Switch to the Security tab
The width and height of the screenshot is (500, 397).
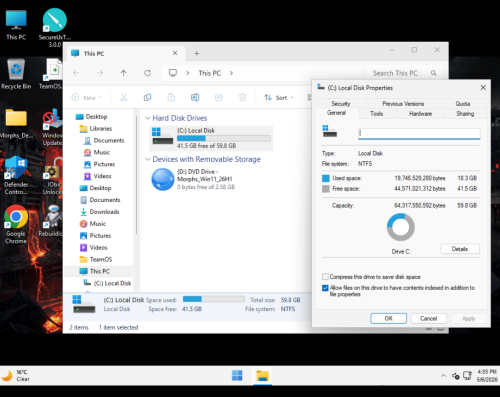341,104
